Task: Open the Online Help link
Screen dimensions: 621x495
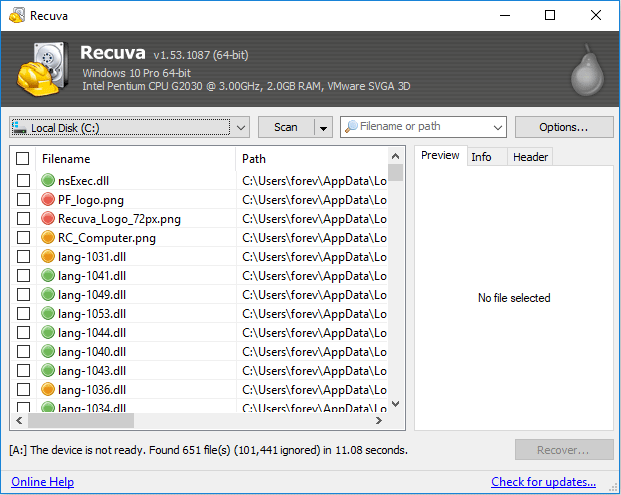Action: [42, 482]
